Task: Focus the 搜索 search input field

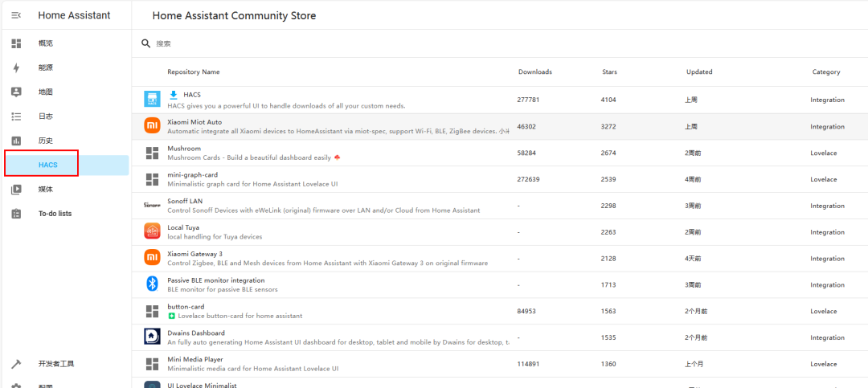Action: point(498,43)
